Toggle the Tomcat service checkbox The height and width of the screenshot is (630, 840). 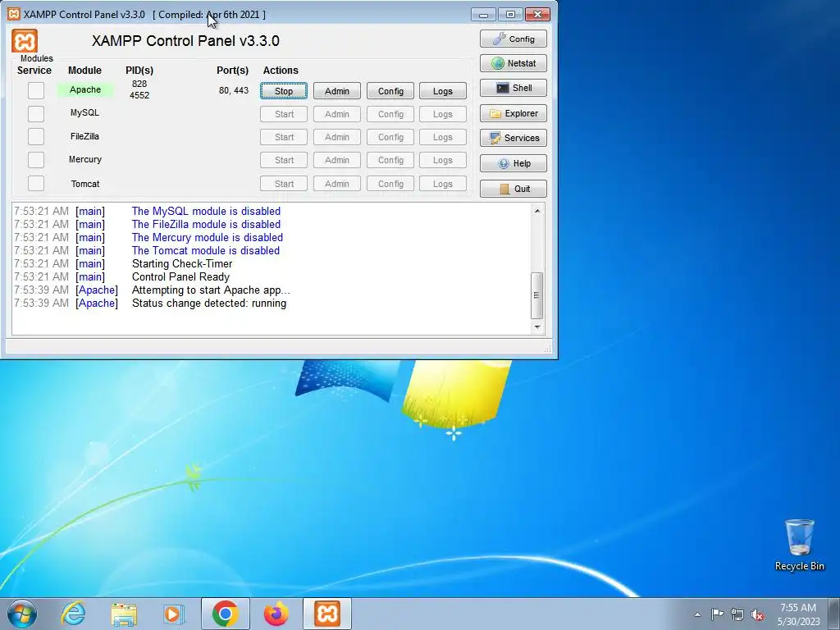(x=36, y=183)
